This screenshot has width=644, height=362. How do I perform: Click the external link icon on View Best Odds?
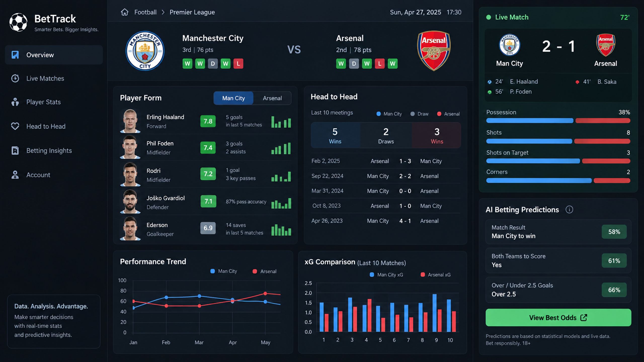click(584, 318)
